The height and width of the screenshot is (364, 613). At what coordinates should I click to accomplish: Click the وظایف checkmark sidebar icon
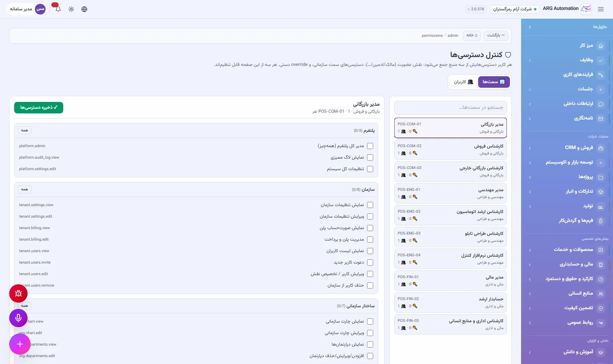(601, 60)
